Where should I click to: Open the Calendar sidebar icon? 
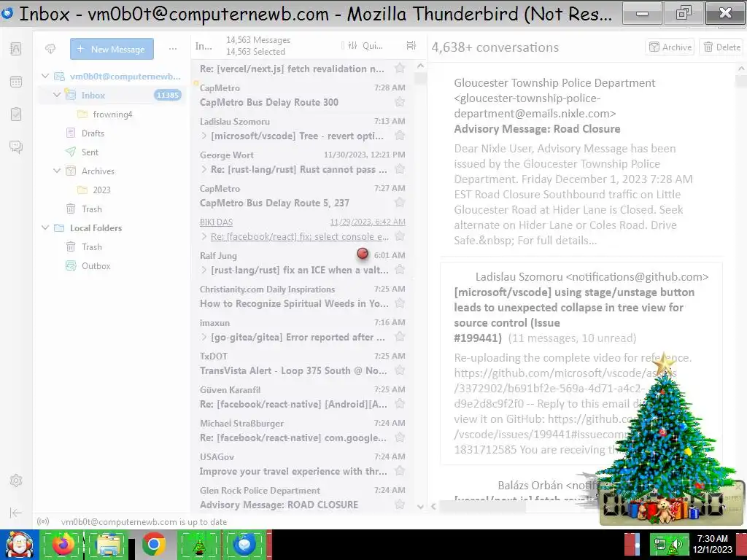point(16,82)
